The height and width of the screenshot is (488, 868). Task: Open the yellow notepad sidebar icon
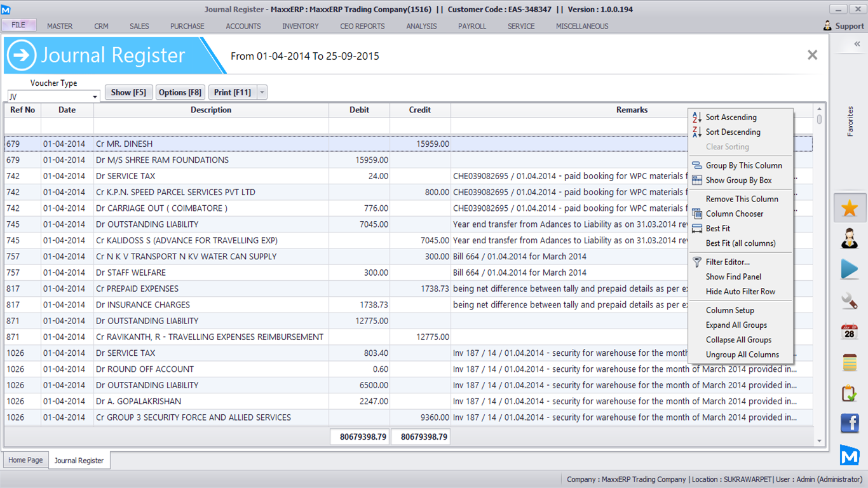(x=850, y=362)
